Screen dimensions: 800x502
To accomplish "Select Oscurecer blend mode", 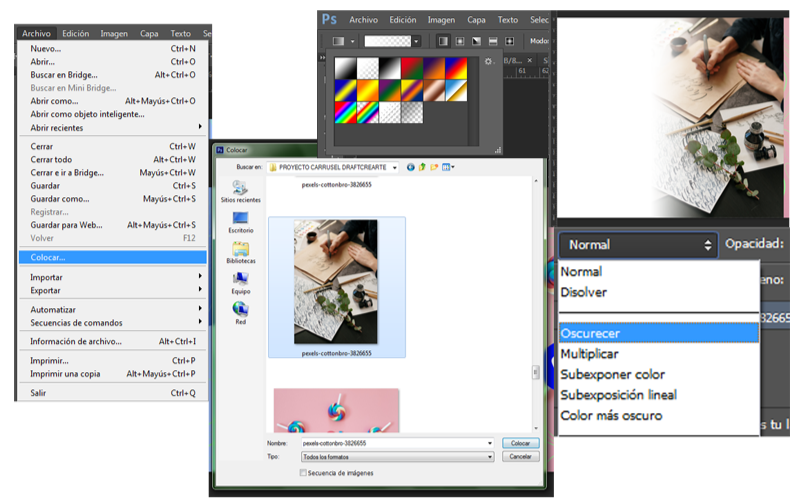I will tap(659, 333).
